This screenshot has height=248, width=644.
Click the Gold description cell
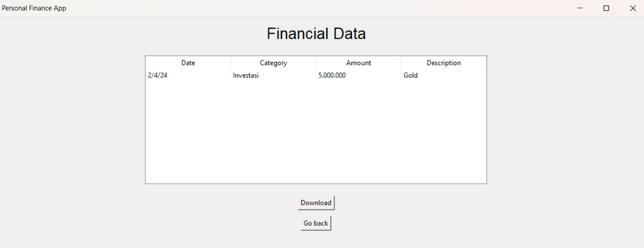tap(410, 76)
